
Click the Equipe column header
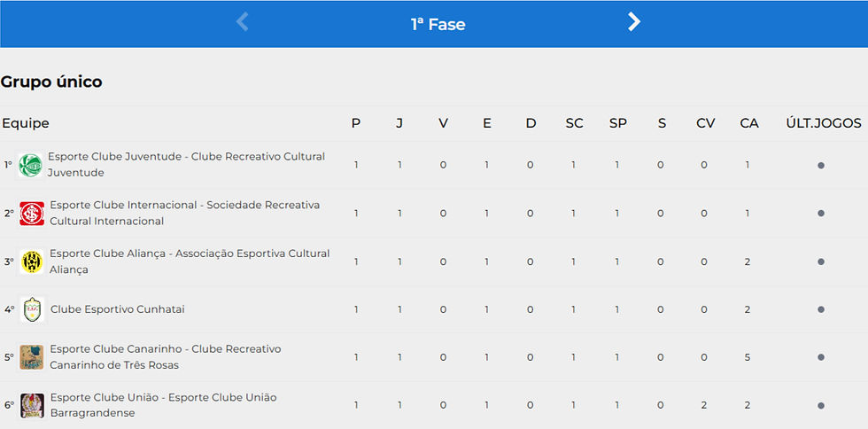pyautogui.click(x=26, y=123)
